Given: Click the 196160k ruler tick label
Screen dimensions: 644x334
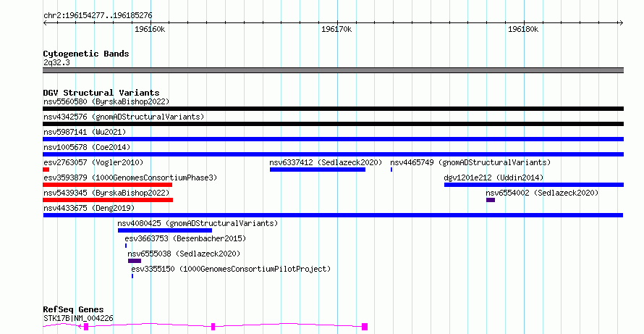Looking at the screenshot, I should pyautogui.click(x=150, y=29).
